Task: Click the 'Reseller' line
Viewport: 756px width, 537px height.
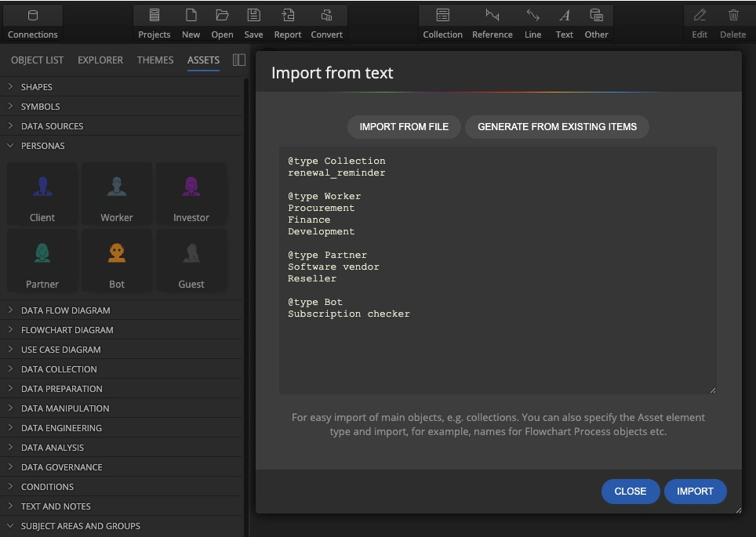Action: [x=312, y=278]
